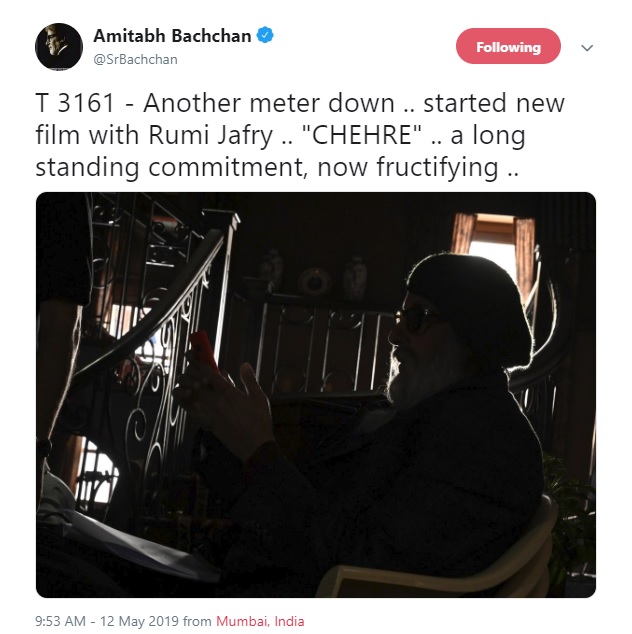The height and width of the screenshot is (634, 632).
Task: Click the tweet number T 3161
Action: click(x=76, y=103)
